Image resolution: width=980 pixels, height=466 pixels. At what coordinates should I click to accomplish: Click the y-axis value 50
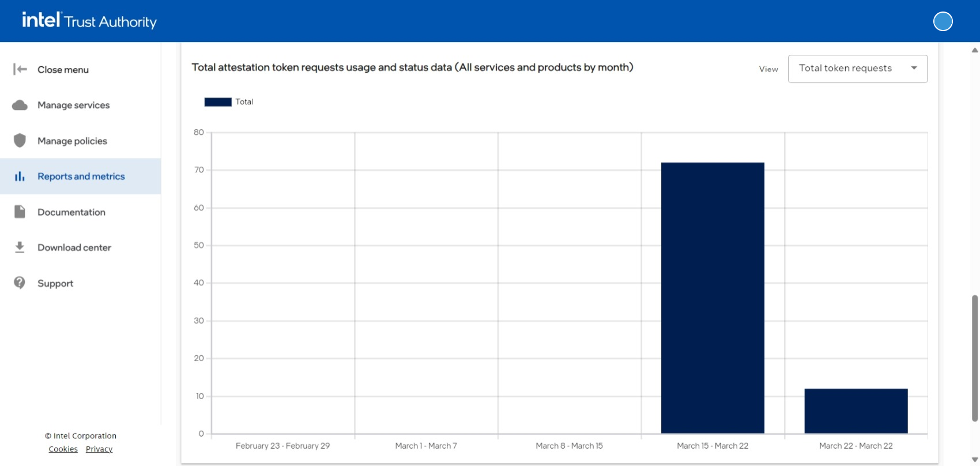pos(199,245)
